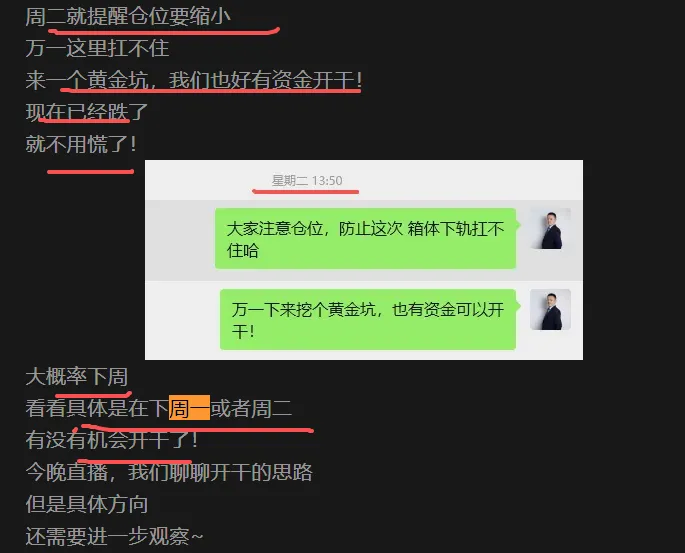
Task: Click the text 现在已经跌了
Action: click(x=86, y=112)
